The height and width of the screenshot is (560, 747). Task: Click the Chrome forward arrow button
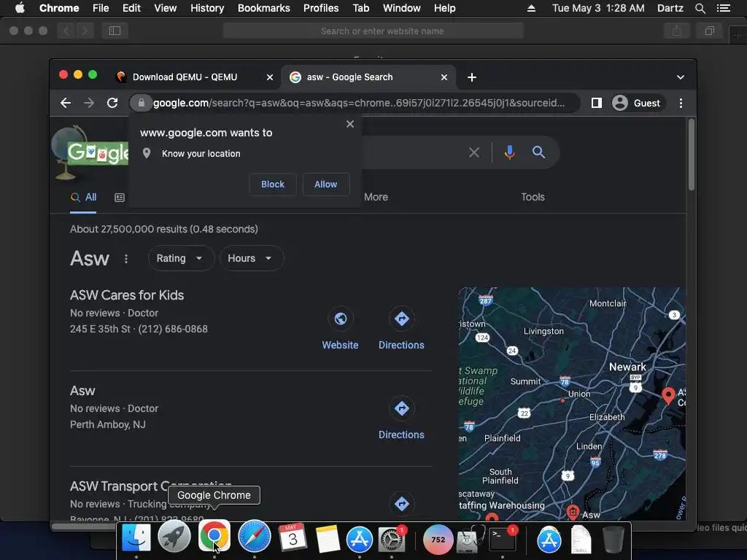[89, 103]
